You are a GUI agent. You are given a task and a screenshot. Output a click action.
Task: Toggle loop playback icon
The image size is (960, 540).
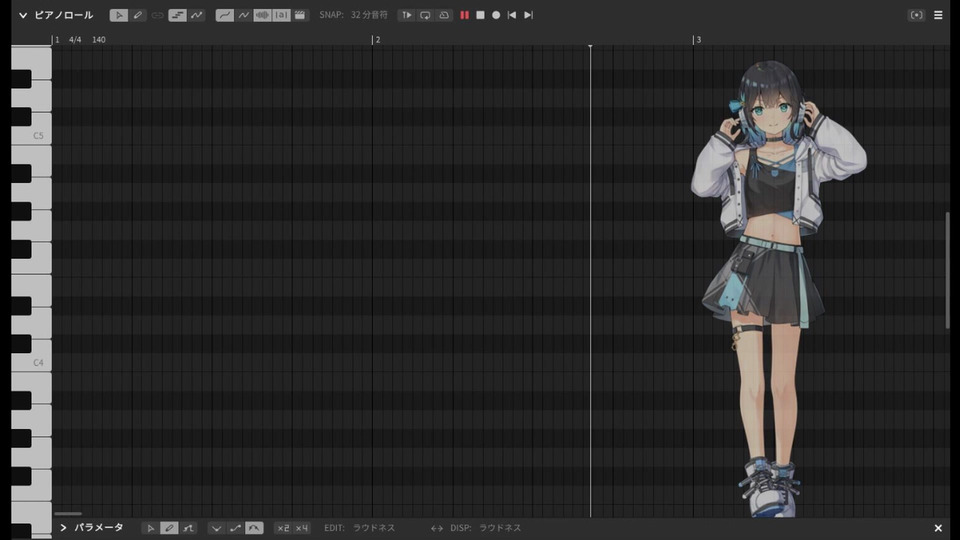click(426, 15)
